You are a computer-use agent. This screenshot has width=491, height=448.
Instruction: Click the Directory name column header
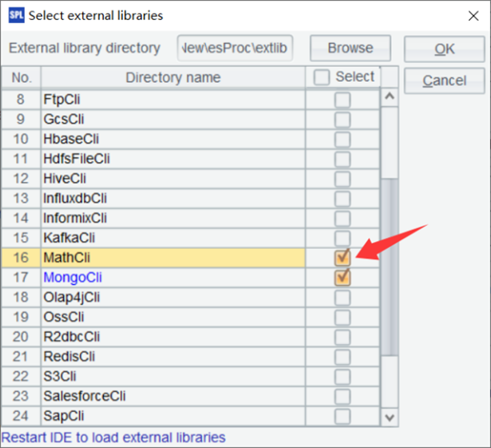(x=173, y=77)
